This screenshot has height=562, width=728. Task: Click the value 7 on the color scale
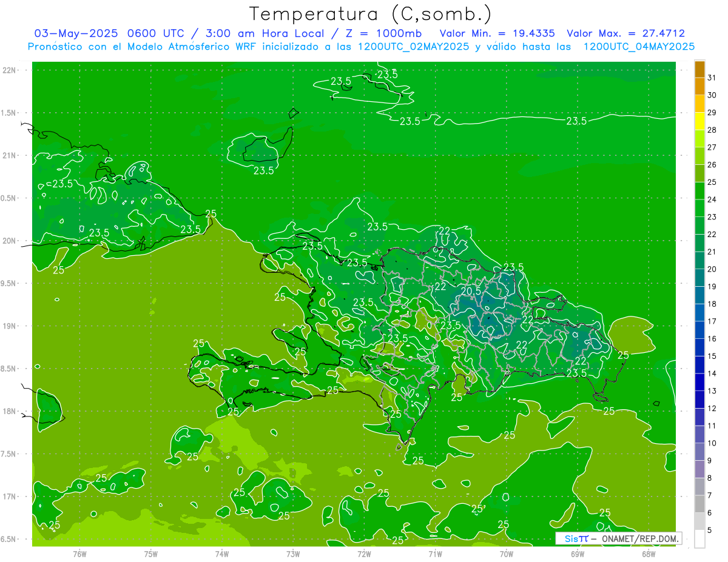pyautogui.click(x=710, y=495)
